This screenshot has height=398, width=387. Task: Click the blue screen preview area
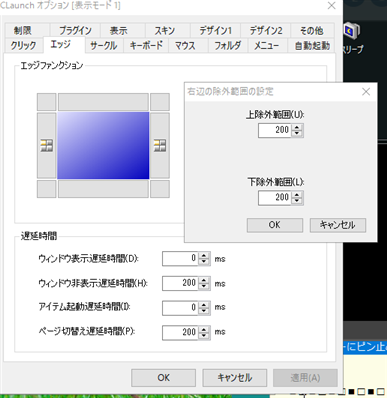pyautogui.click(x=103, y=145)
